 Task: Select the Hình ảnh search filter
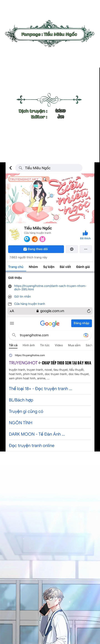(x=29, y=345)
